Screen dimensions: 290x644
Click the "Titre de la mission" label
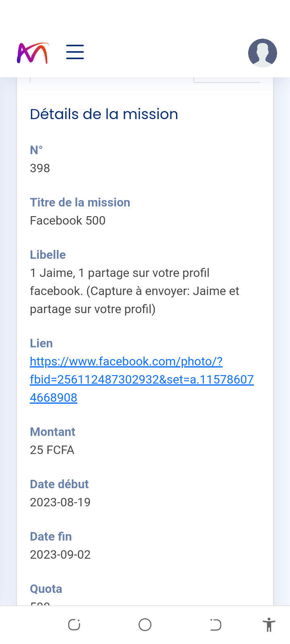click(x=80, y=202)
